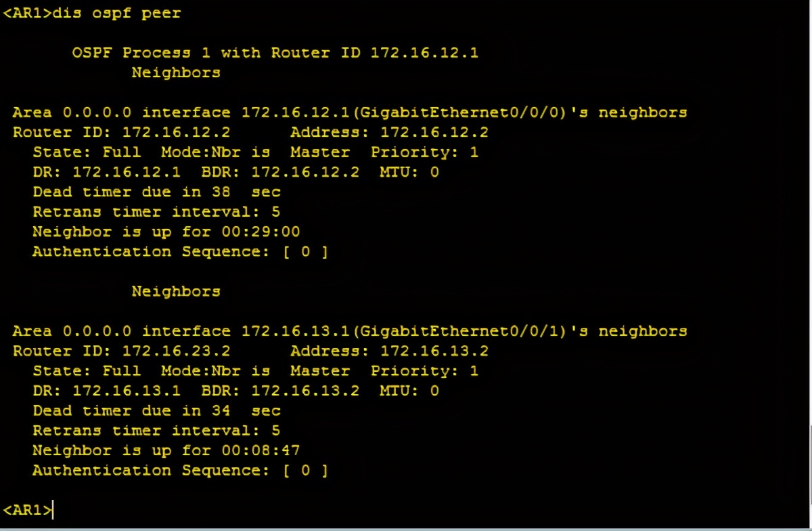
Task: Click the 'Dead timer due in 38 sec' line
Action: pos(156,192)
